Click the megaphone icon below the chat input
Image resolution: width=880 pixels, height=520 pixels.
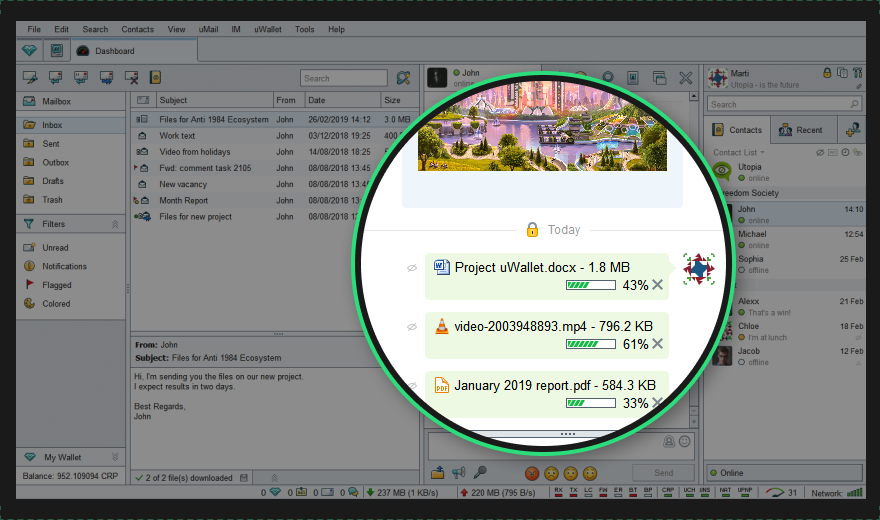tap(459, 473)
